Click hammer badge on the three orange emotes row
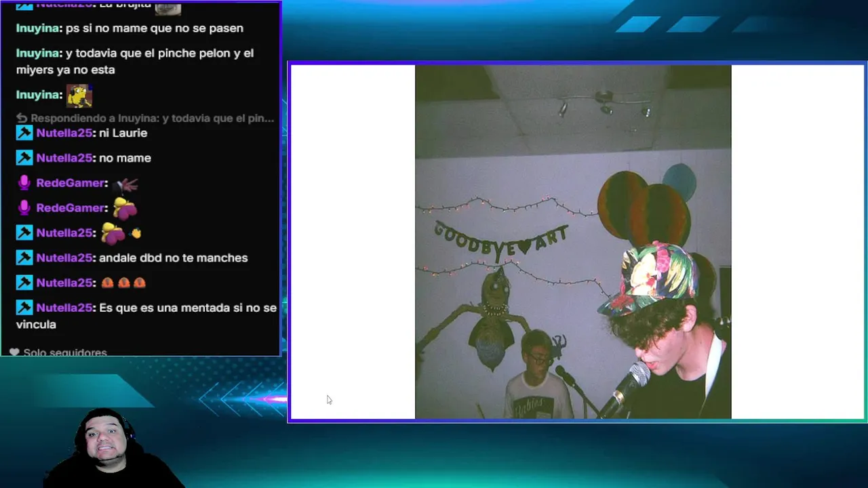868x488 pixels. click(24, 283)
